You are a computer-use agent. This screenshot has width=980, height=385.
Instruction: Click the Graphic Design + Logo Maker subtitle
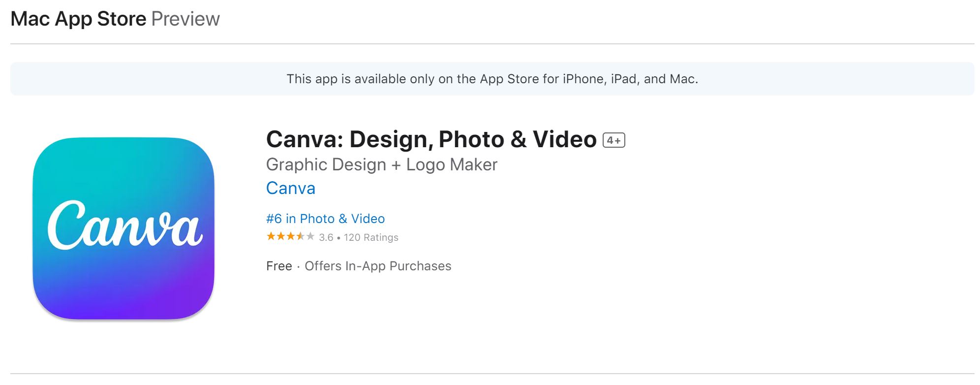pos(381,164)
